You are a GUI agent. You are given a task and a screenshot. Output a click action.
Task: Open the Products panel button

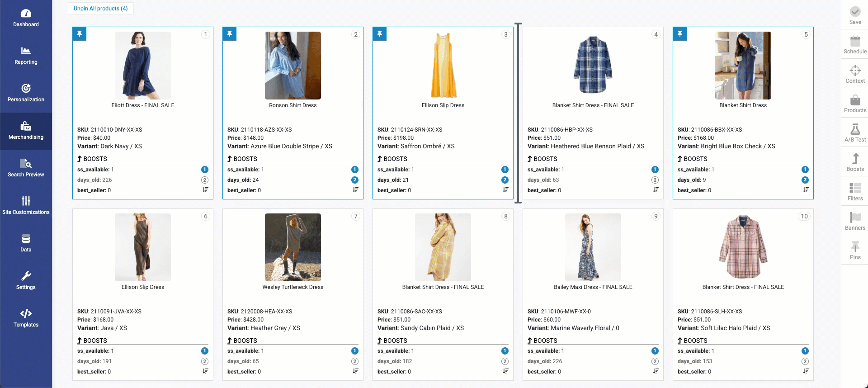pyautogui.click(x=854, y=103)
